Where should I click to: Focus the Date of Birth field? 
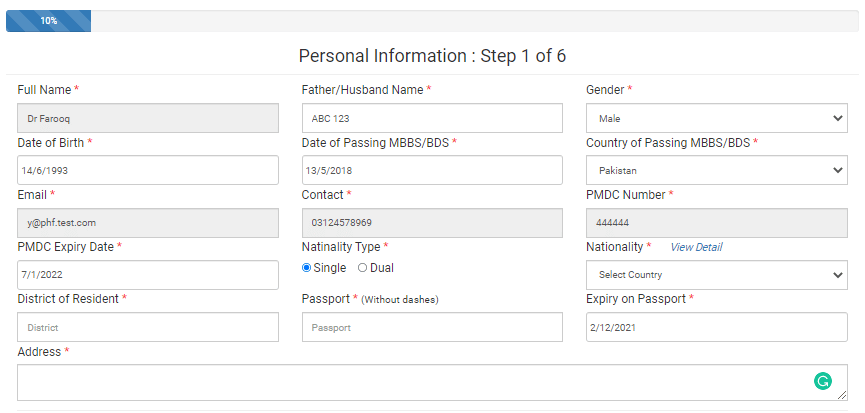tap(148, 170)
